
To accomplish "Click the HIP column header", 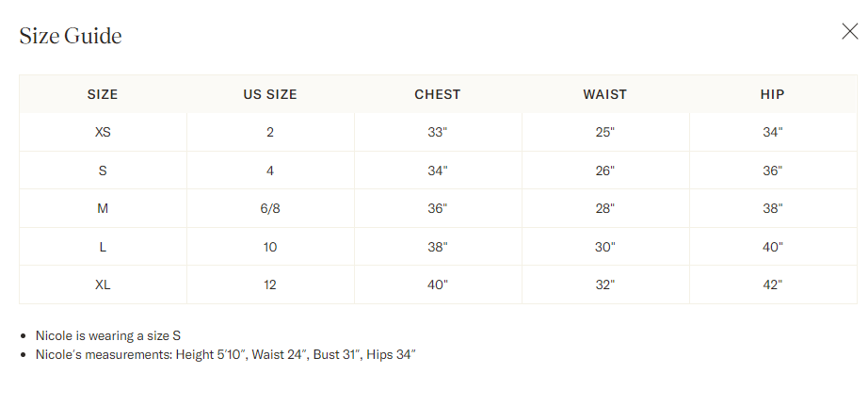I will (772, 94).
